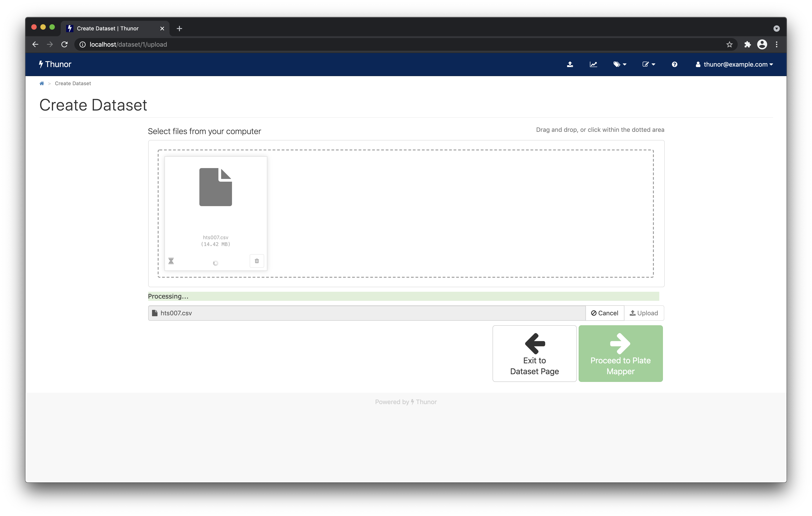Click the upload icon in the navbar

(x=570, y=64)
